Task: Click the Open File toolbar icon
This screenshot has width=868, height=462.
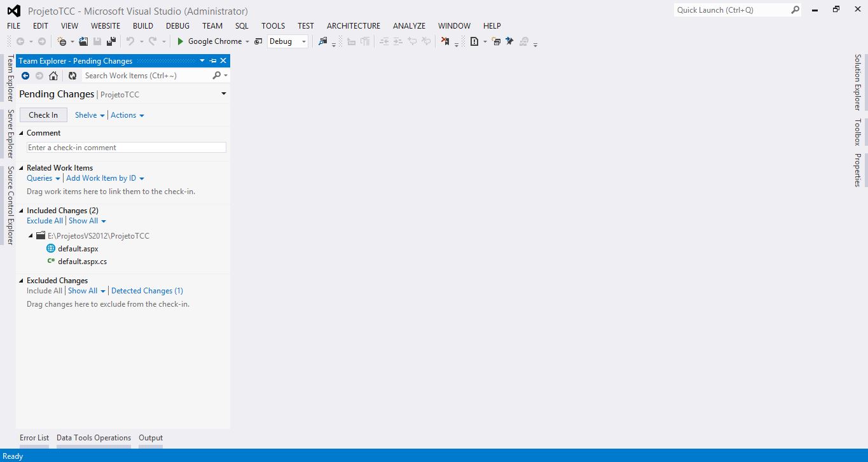Action: 83,41
